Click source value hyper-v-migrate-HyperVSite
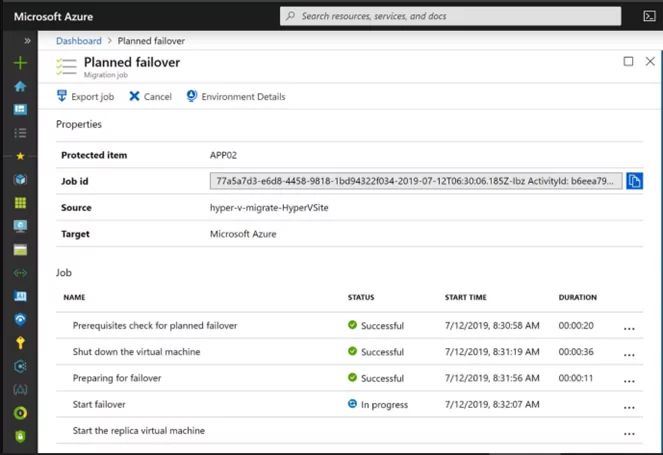Screen dimensions: 663x455 tap(269, 208)
